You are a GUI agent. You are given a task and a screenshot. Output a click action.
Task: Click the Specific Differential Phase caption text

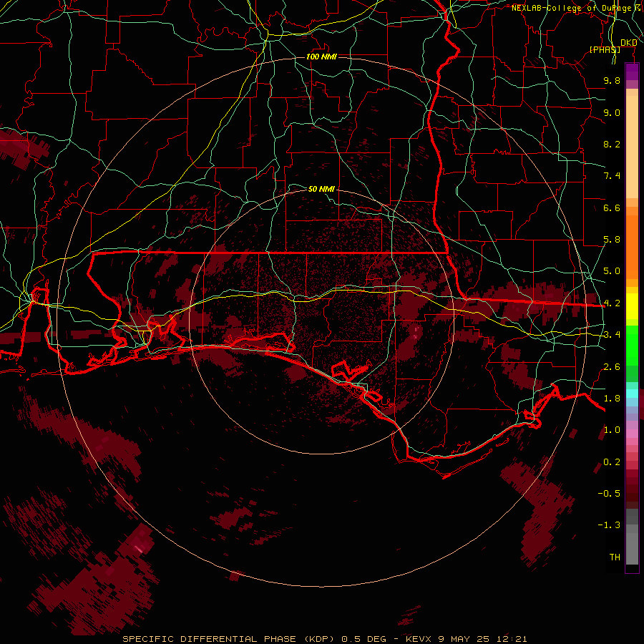[324, 639]
